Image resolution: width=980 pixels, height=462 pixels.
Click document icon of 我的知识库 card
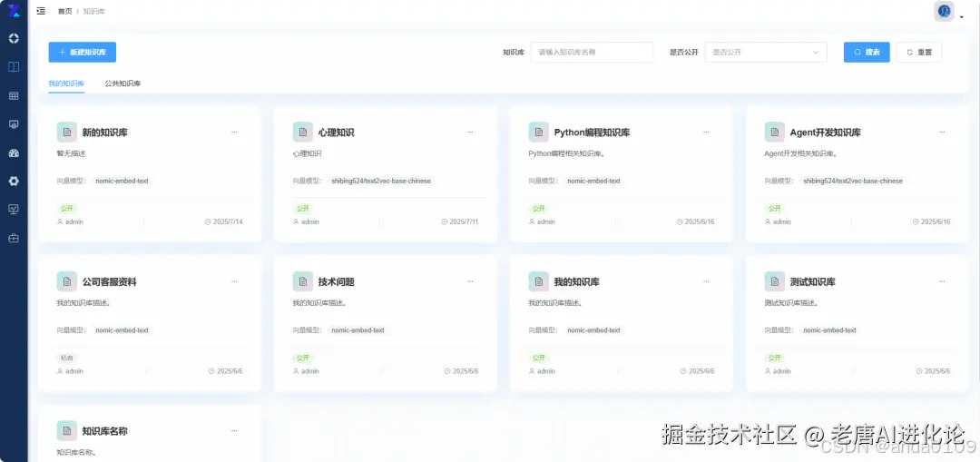click(539, 281)
